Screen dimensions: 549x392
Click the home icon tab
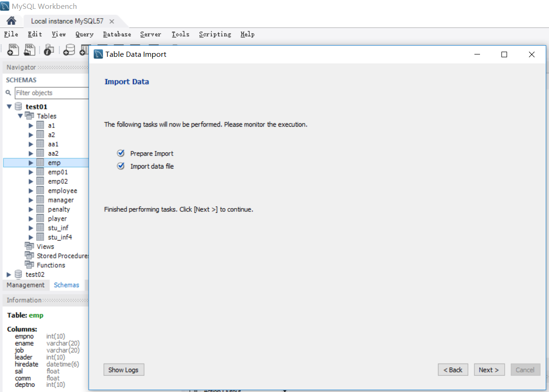tap(11, 21)
